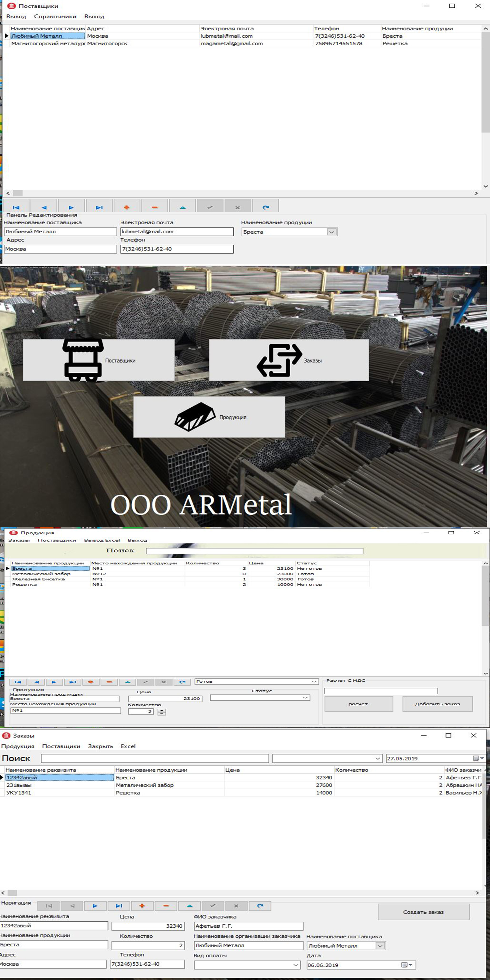This screenshot has width=490, height=980.
Task: Insert new record with plus in Продукция navigator
Action: (x=91, y=682)
